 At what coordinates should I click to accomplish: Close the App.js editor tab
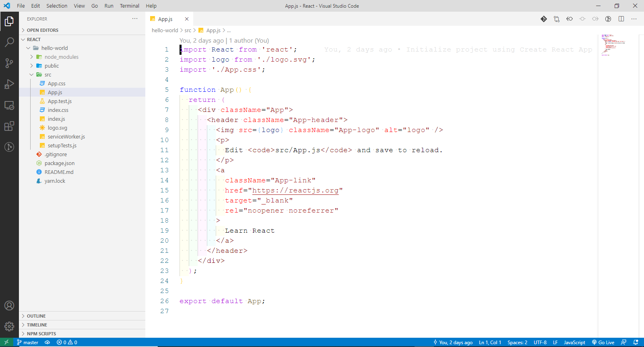tap(187, 19)
